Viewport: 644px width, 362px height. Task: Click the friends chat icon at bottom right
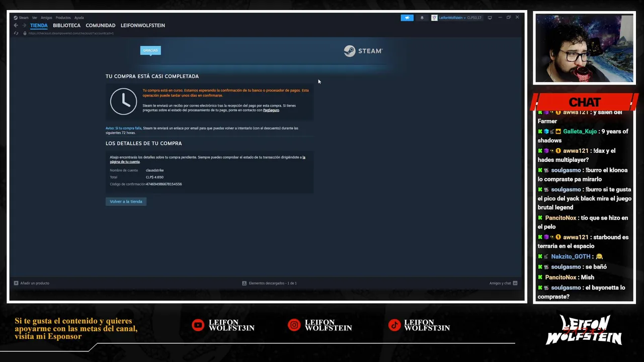point(515,283)
